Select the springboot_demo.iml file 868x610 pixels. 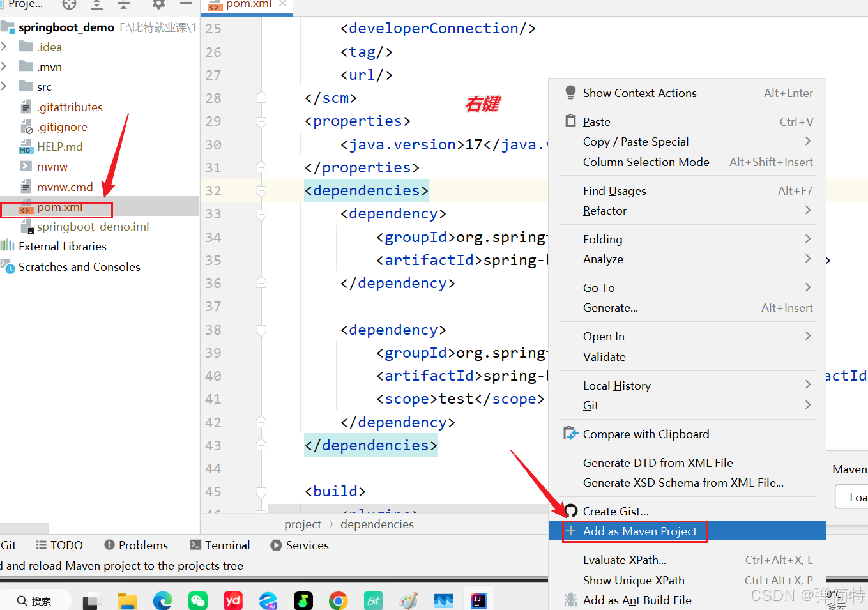(93, 227)
